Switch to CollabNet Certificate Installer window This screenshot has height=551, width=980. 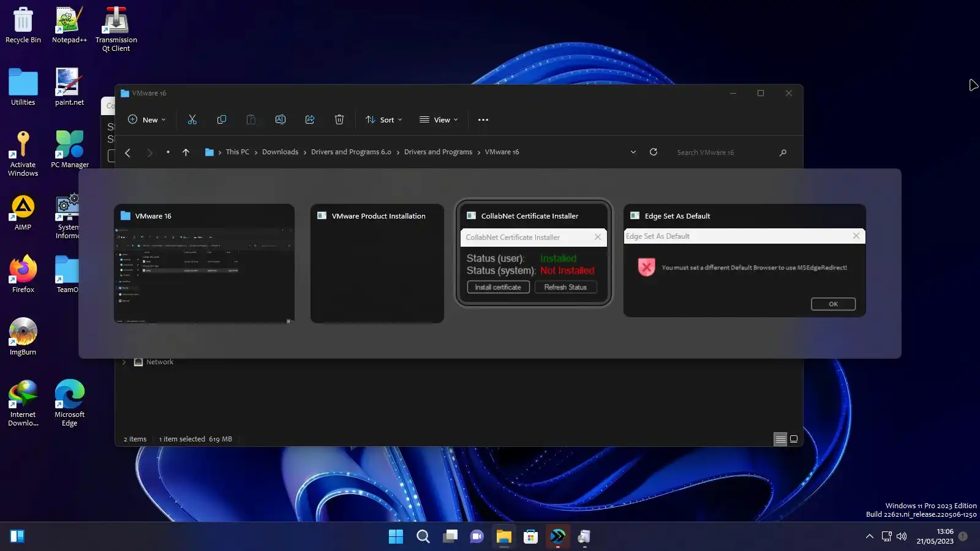(x=533, y=253)
